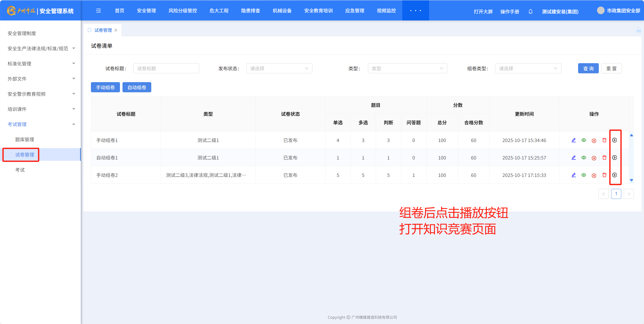Open 发布状态 dropdown
This screenshot has height=324, width=644.
click(x=279, y=68)
